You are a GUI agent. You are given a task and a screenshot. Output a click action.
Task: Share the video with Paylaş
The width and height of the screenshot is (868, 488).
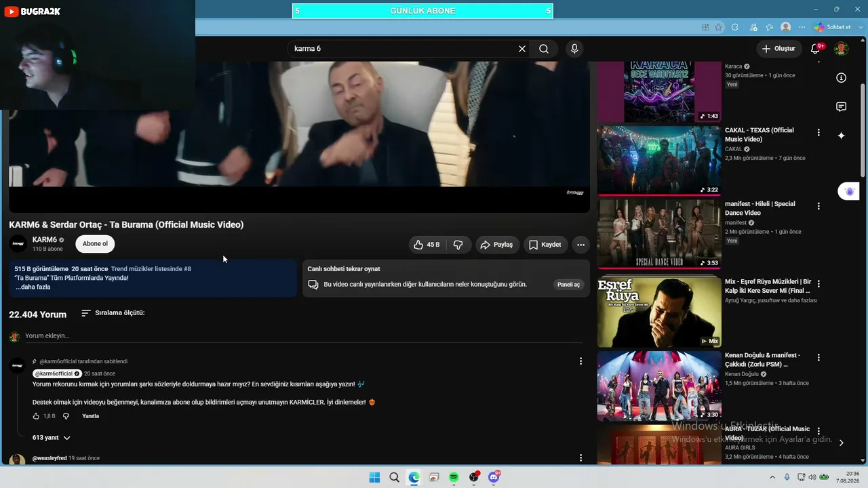(x=497, y=245)
